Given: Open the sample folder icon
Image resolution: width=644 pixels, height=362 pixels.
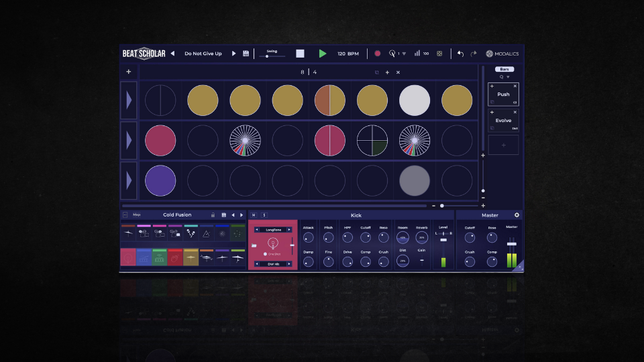Looking at the screenshot, I should coord(254,245).
